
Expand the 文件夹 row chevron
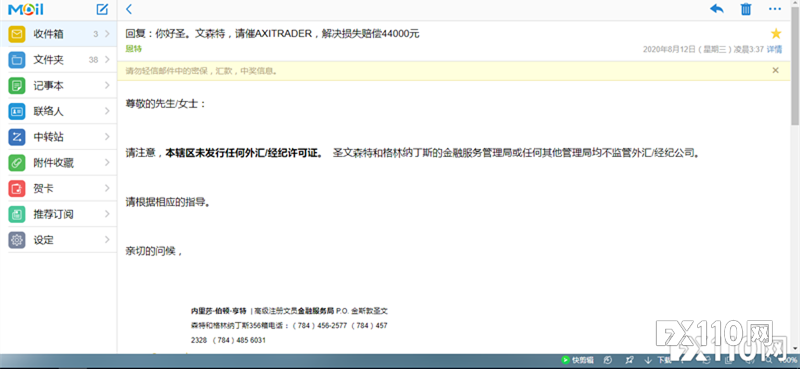point(107,60)
